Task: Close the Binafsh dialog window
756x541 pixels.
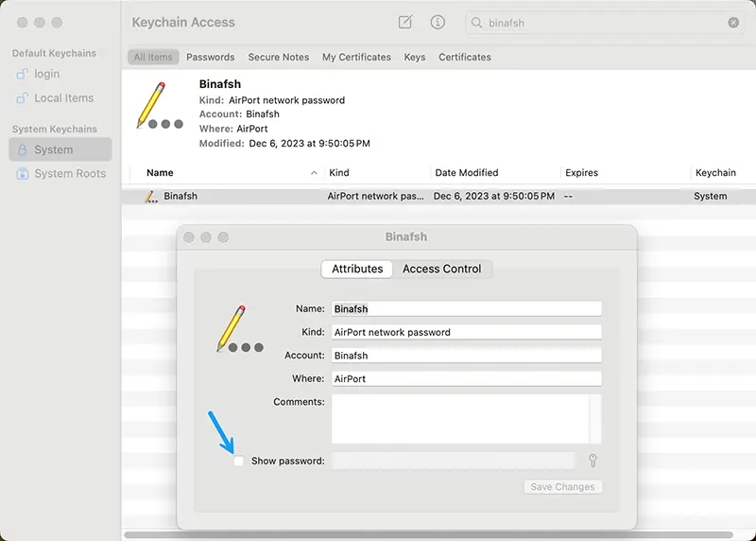Action: click(189, 237)
